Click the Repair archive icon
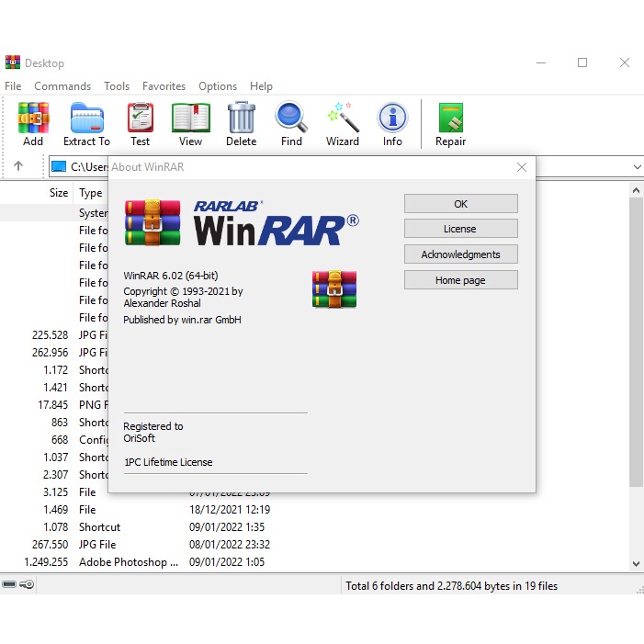644x644 pixels. [x=450, y=123]
